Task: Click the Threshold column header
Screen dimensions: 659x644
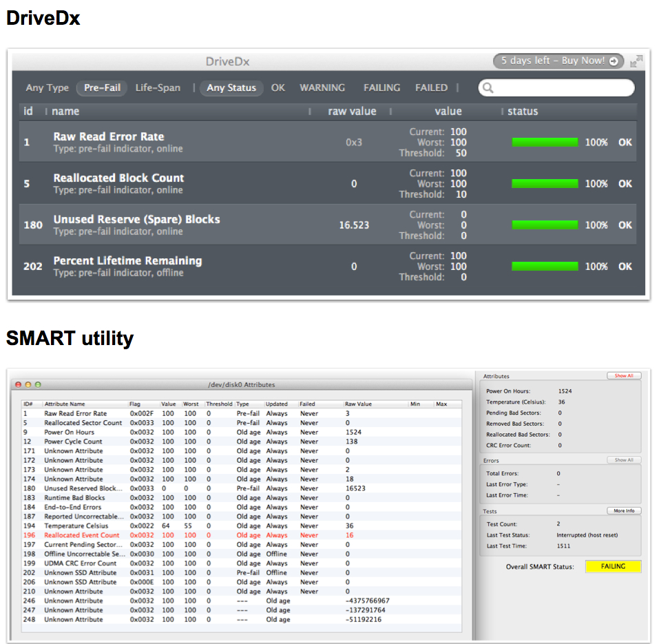Action: (x=219, y=404)
